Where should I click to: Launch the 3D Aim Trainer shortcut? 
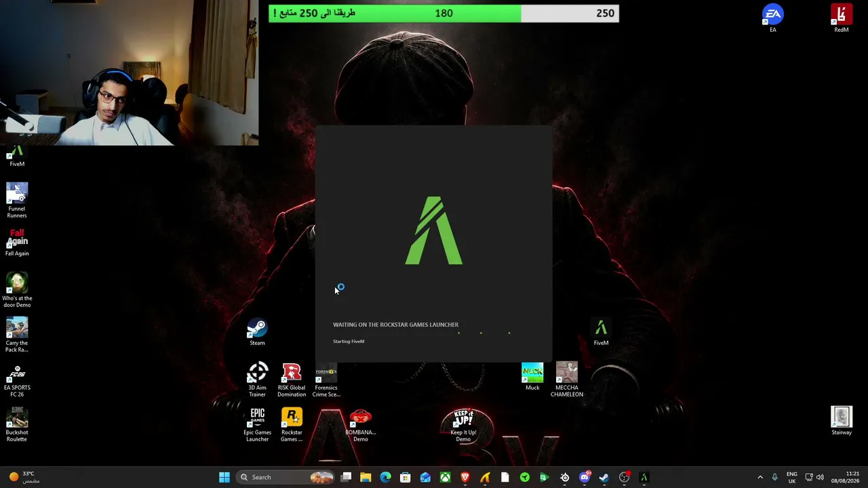(x=257, y=380)
